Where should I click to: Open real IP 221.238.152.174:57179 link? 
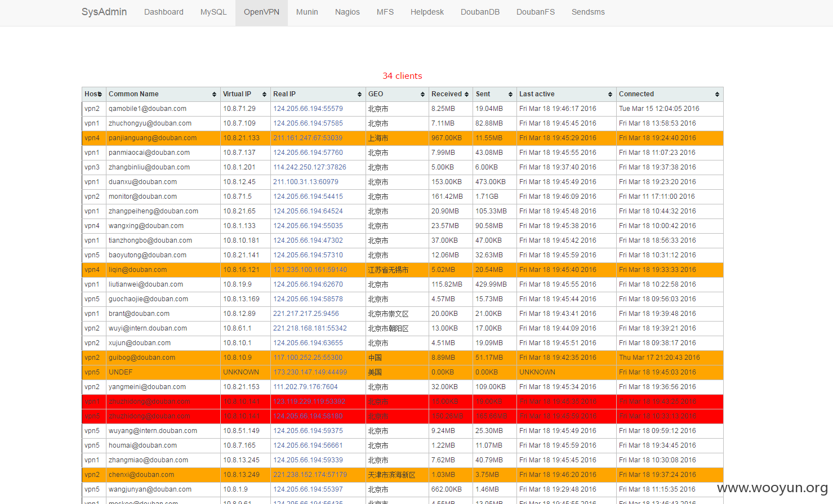[x=310, y=475]
